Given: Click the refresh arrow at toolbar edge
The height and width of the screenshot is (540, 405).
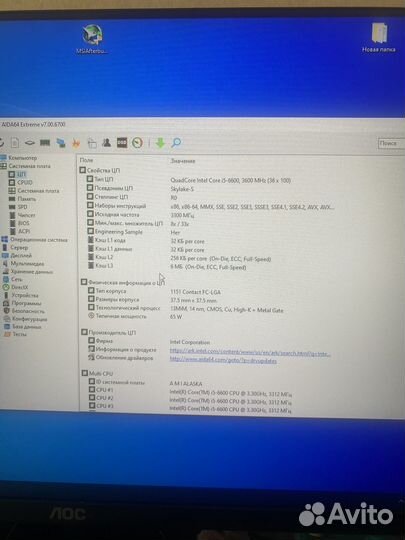Looking at the screenshot, I should click(1, 143).
